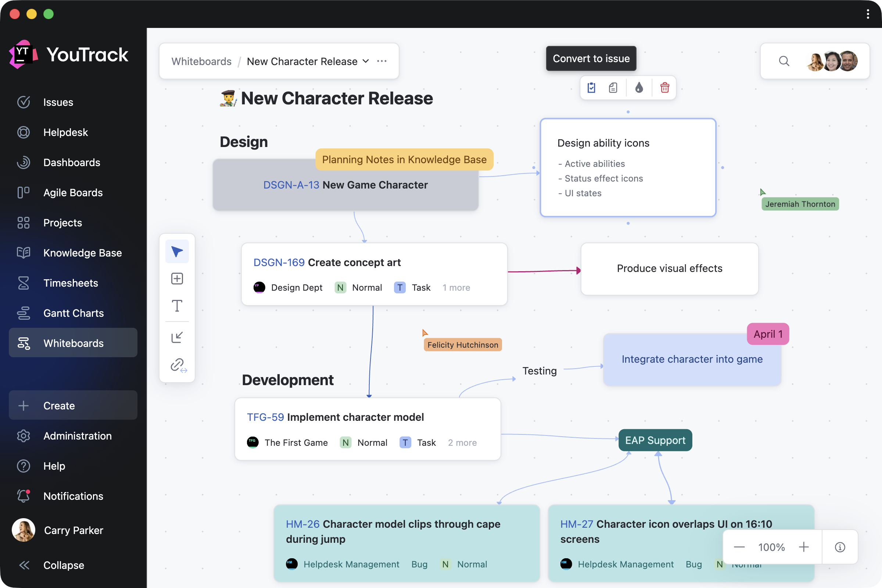Select the arrow pointer tool
Image resolution: width=882 pixels, height=588 pixels.
tap(177, 251)
